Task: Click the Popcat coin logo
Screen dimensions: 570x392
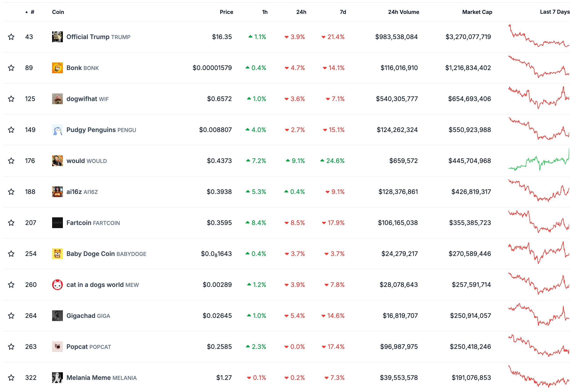Action: 57,347
